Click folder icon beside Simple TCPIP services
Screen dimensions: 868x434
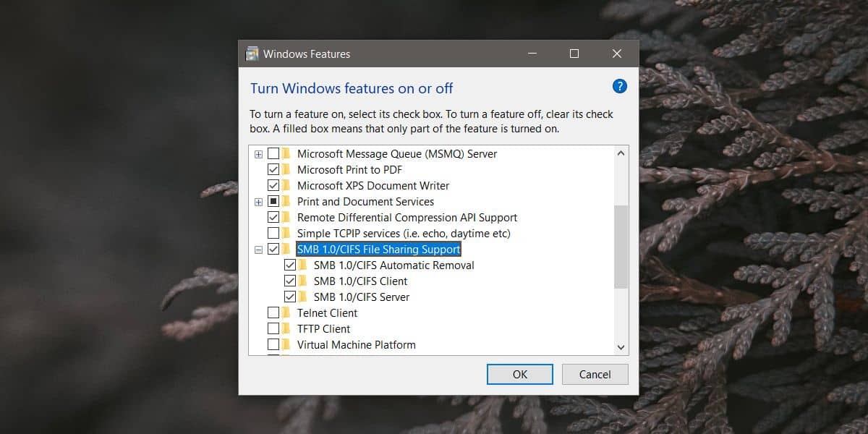[287, 233]
